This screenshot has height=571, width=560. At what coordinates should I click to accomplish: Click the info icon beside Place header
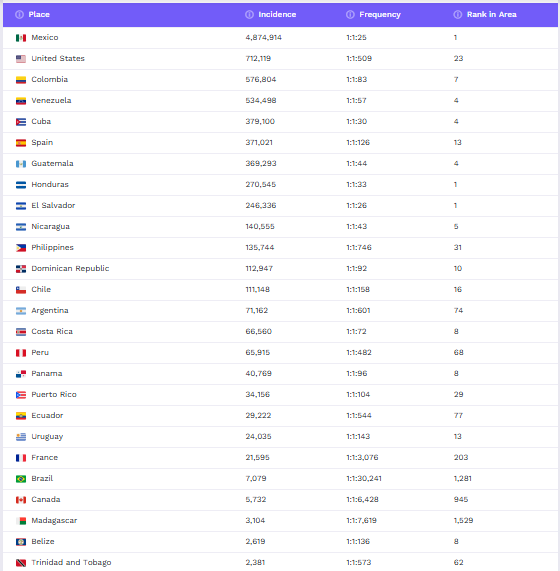pyautogui.click(x=19, y=15)
